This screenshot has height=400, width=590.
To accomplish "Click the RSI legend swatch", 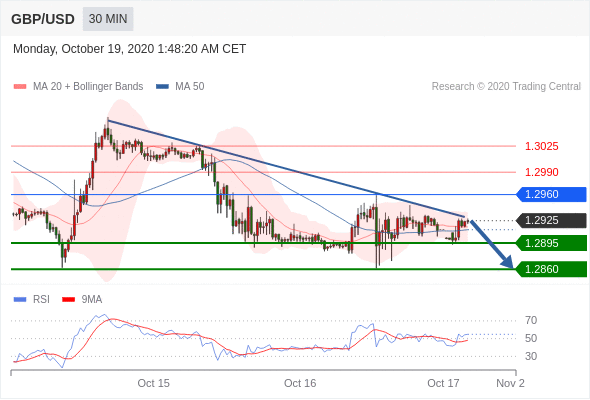I will [x=20, y=300].
